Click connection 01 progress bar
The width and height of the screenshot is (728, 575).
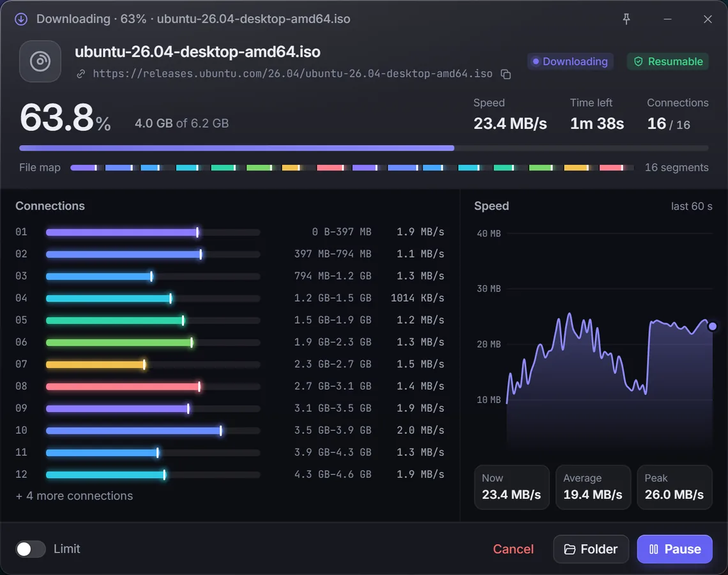point(153,232)
